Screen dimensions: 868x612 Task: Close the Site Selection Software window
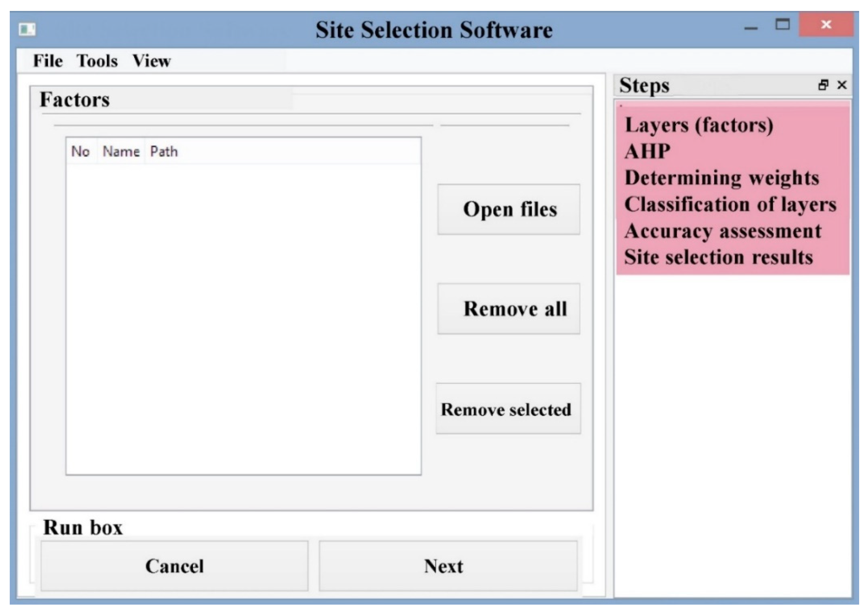click(826, 25)
